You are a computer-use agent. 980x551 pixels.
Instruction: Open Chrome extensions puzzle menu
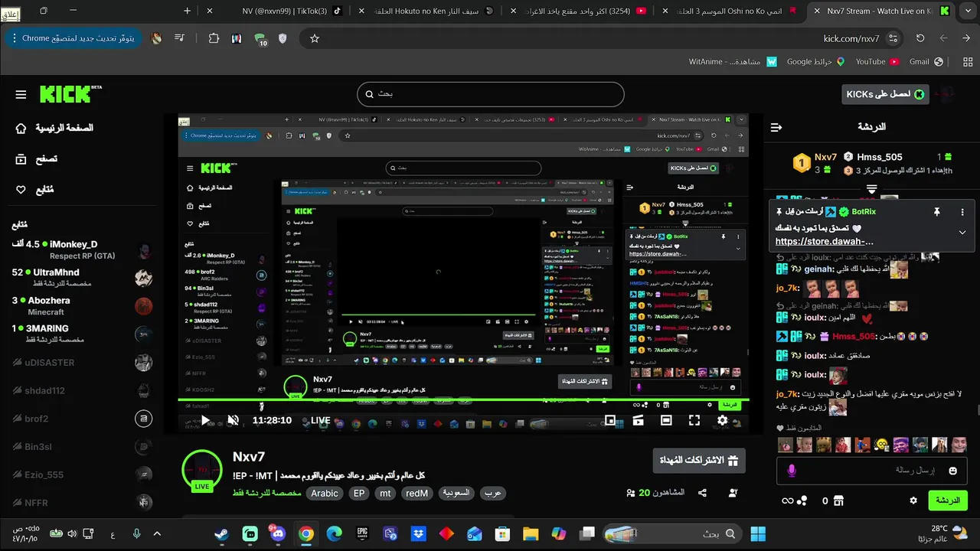(214, 38)
